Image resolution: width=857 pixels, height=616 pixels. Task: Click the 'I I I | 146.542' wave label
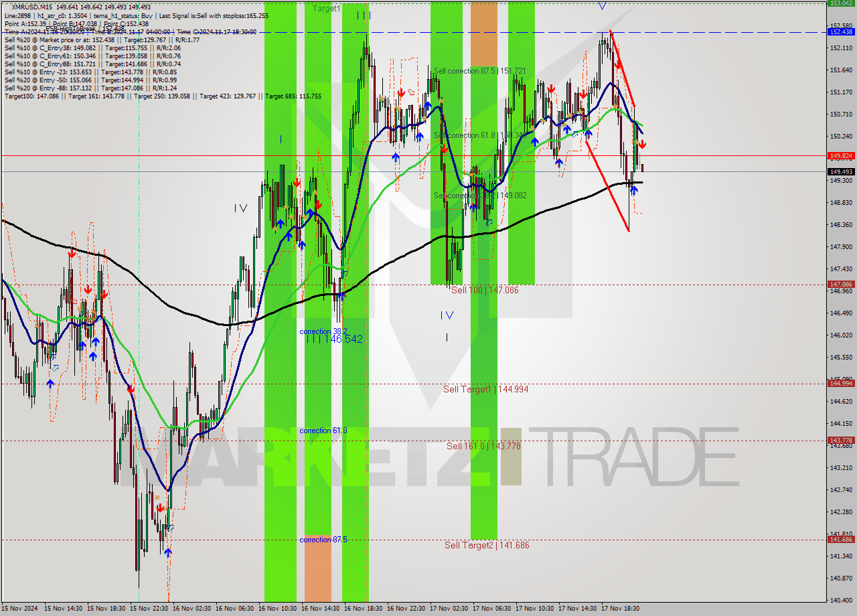(x=334, y=339)
